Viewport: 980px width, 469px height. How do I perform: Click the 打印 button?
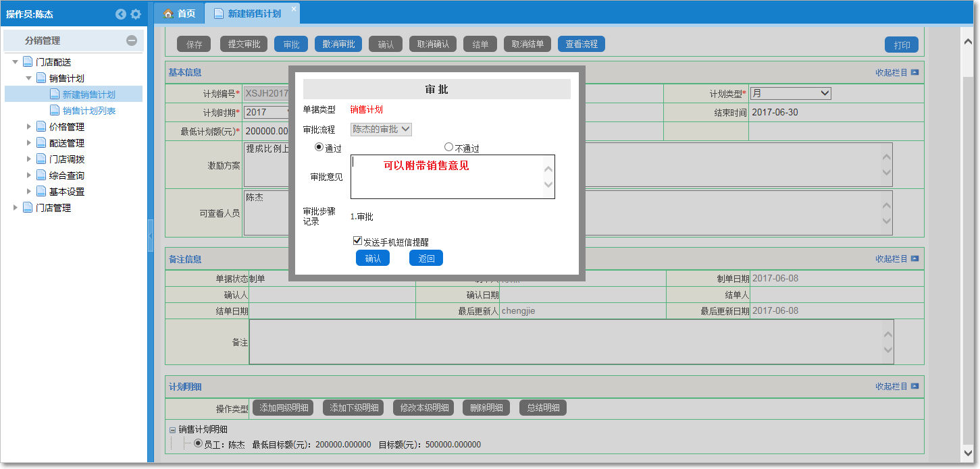pyautogui.click(x=902, y=44)
